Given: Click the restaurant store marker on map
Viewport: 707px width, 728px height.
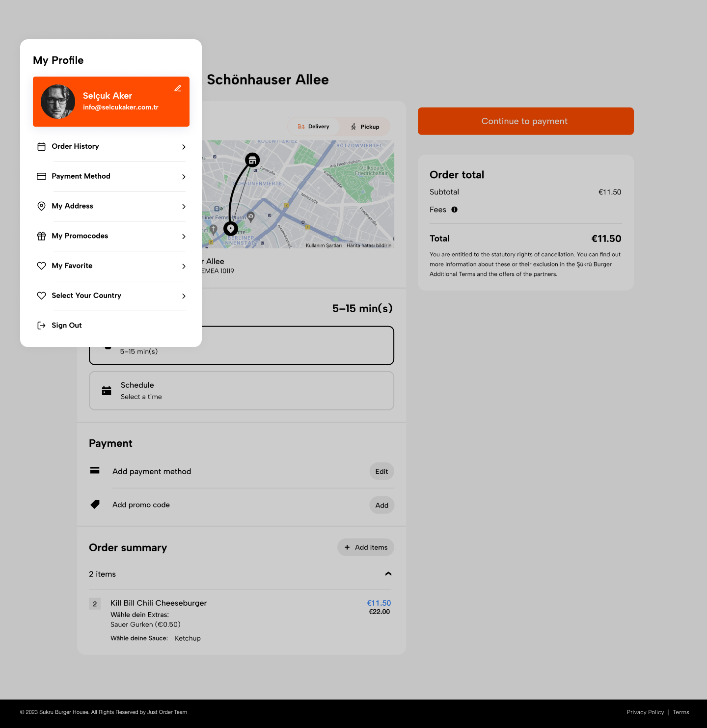Looking at the screenshot, I should (252, 160).
